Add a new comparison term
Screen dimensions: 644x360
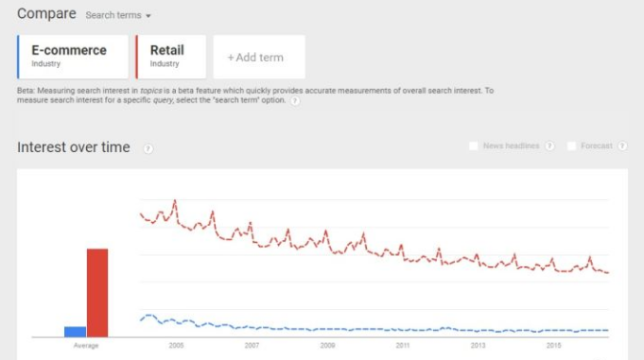pos(259,57)
